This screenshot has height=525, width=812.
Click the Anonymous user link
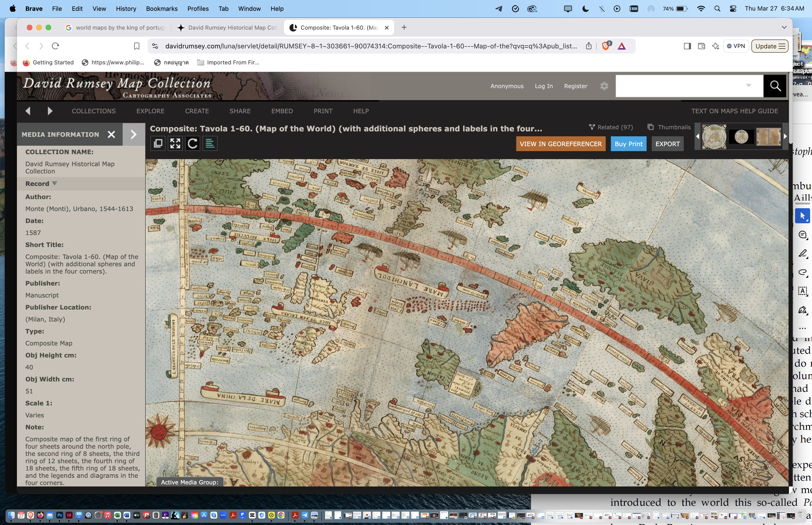[x=507, y=86]
